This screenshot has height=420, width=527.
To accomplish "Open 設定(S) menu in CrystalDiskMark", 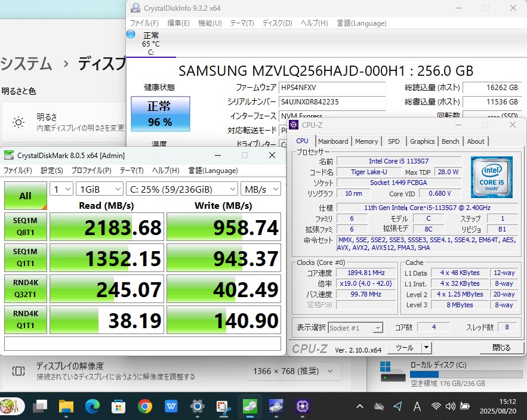I will pyautogui.click(x=52, y=171).
